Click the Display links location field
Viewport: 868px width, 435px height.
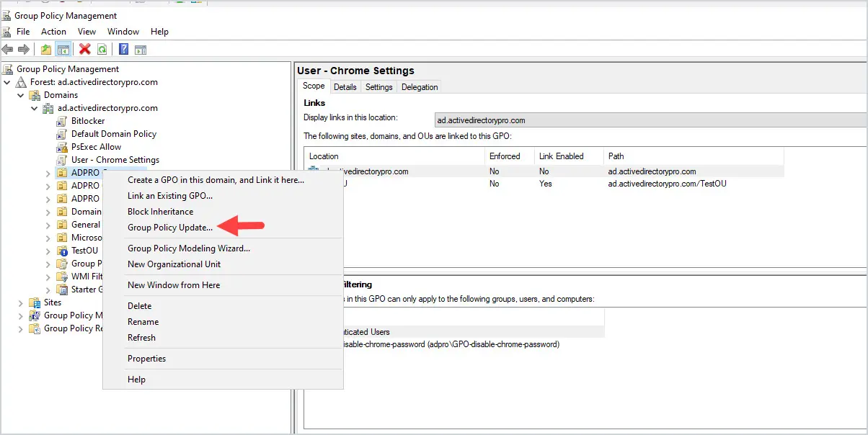pos(649,120)
